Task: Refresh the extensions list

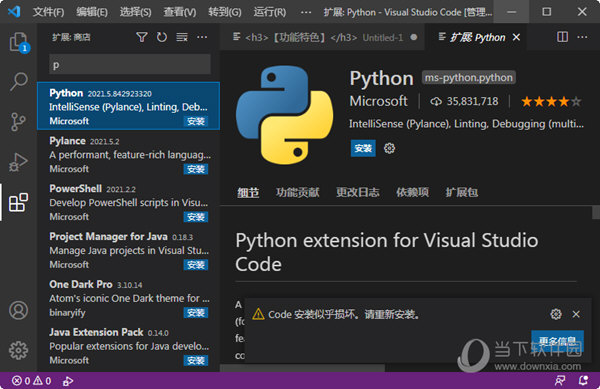Action: pyautogui.click(x=162, y=37)
